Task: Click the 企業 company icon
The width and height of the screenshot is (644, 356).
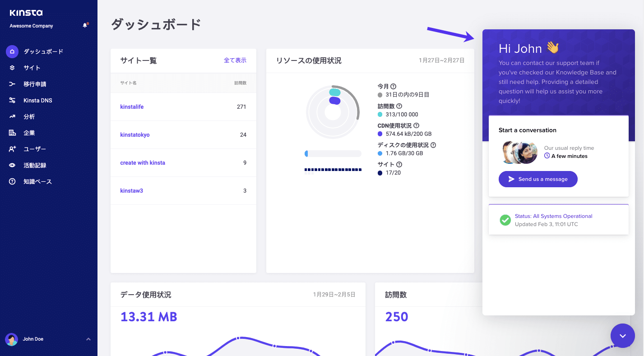Action: tap(12, 133)
